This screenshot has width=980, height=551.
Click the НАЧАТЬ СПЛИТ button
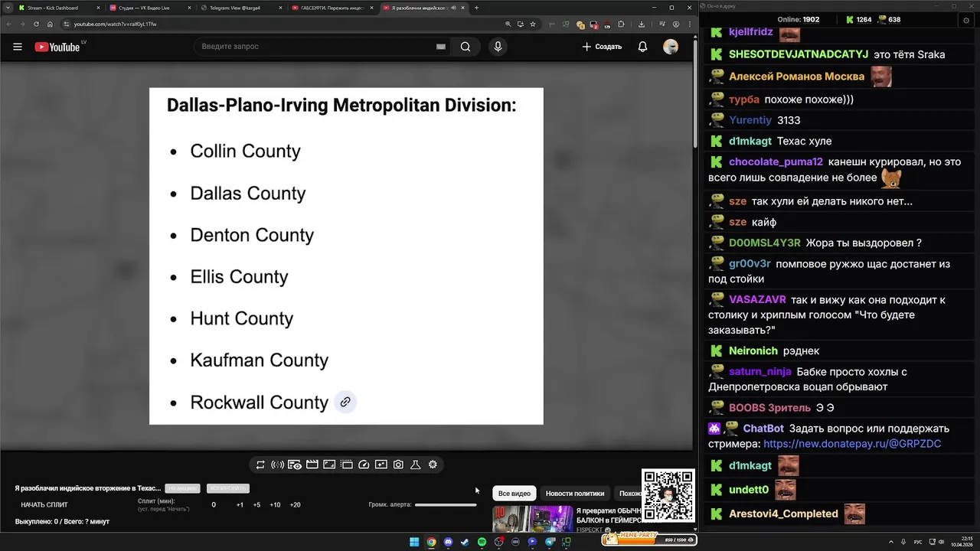[x=44, y=505]
